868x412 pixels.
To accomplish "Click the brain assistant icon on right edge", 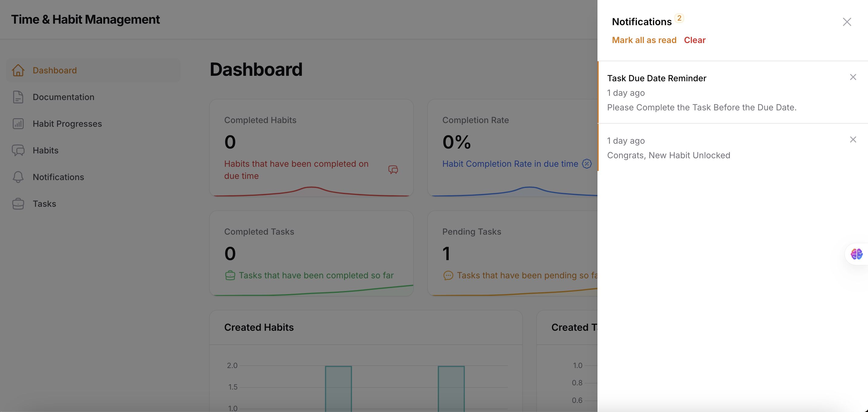I will pyautogui.click(x=856, y=254).
